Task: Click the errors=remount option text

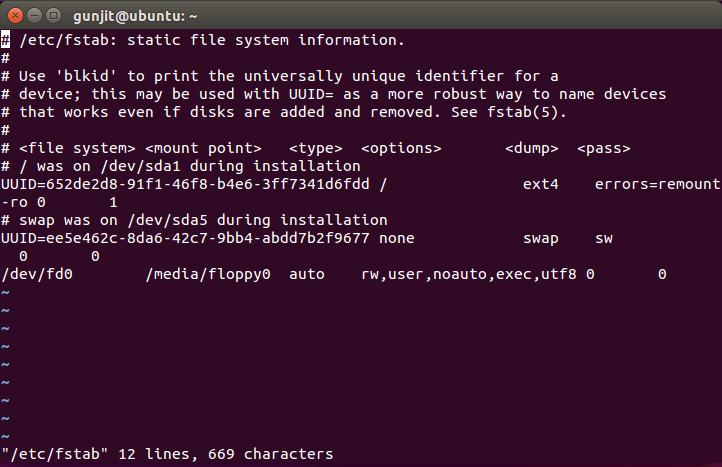Action: point(657,184)
